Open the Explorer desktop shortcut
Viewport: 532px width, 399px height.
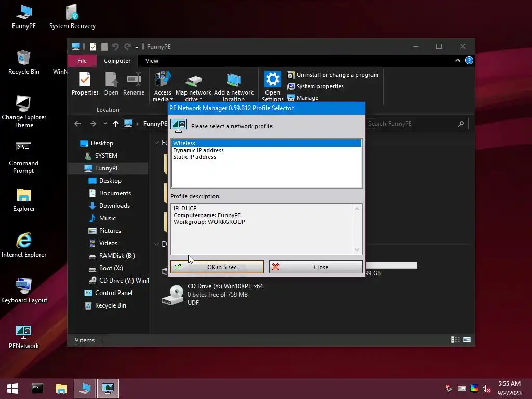24,200
